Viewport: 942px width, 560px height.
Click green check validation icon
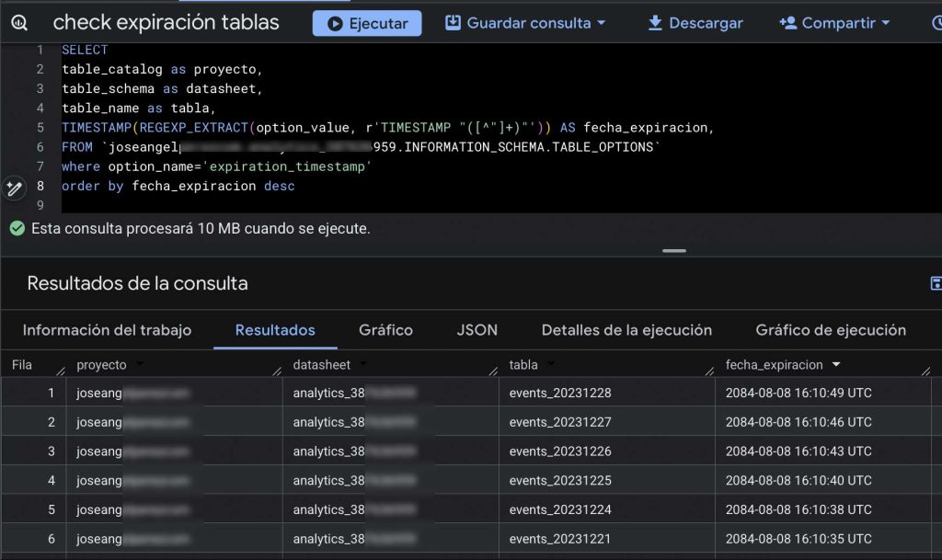[x=17, y=228]
